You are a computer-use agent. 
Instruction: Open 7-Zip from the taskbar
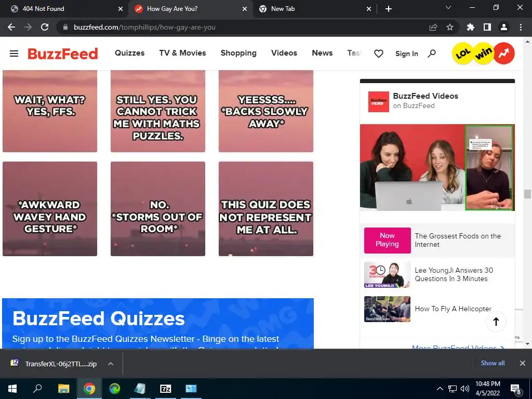(x=166, y=389)
